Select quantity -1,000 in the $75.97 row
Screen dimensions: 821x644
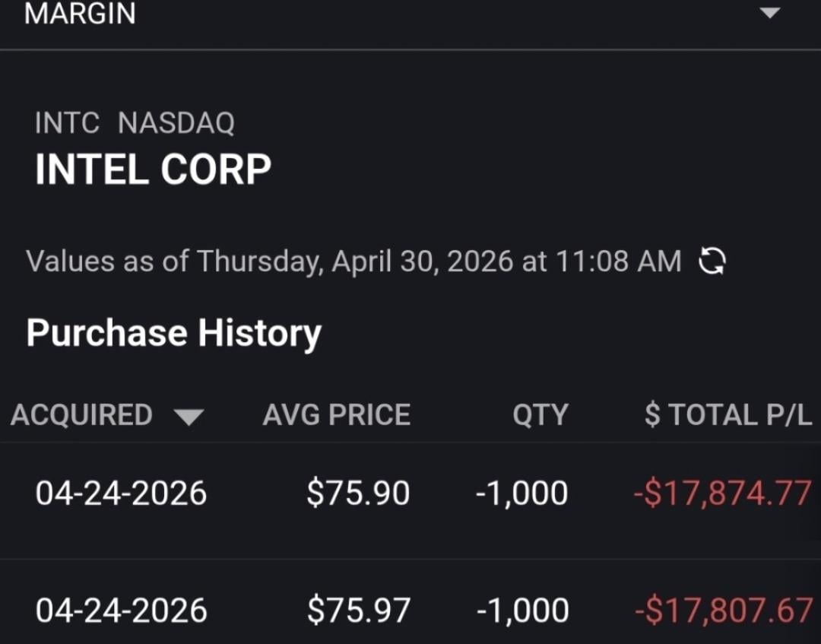(x=521, y=611)
